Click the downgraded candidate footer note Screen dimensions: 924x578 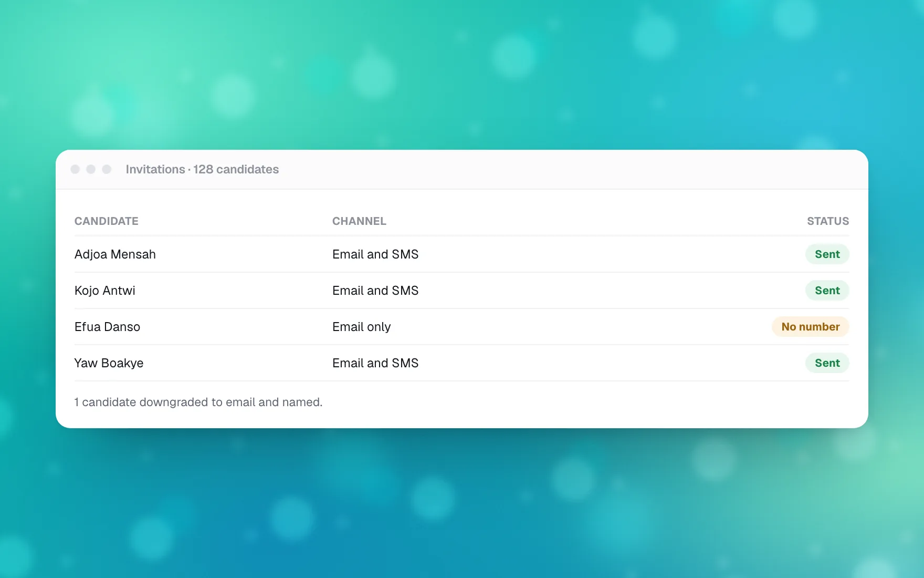click(x=198, y=402)
